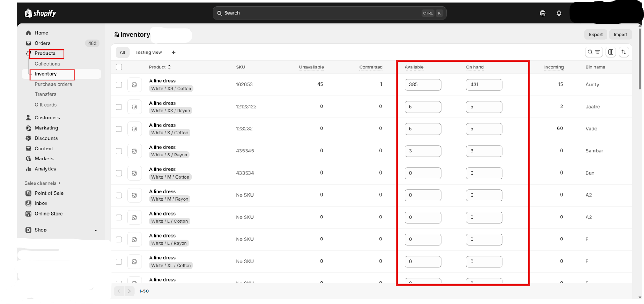
Task: Click image placeholder for White / S / Cotton
Action: [134, 129]
